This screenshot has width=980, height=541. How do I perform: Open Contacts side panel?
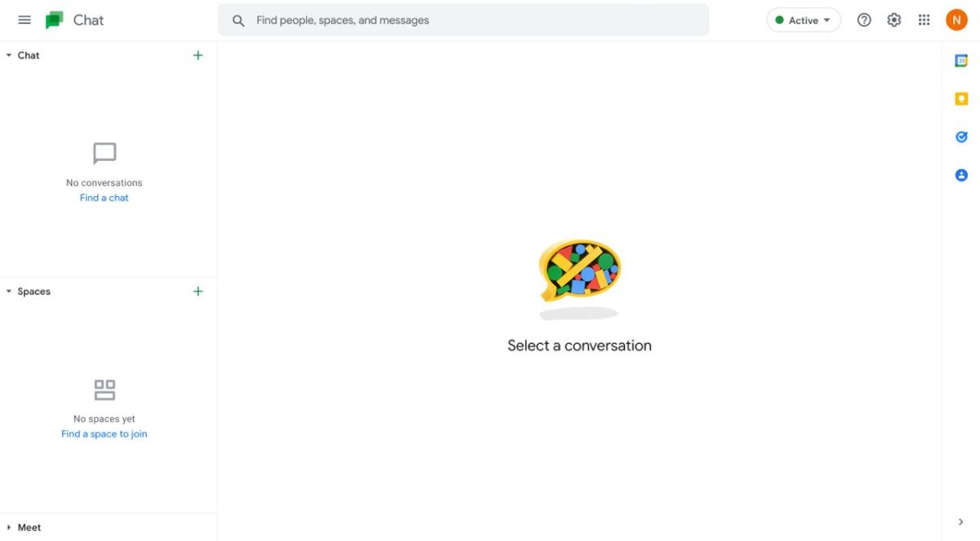961,175
